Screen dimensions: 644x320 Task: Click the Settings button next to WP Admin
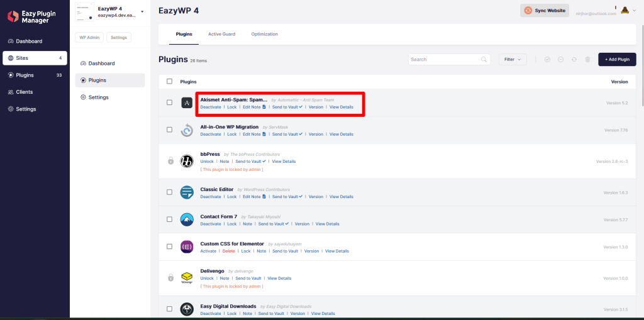[119, 37]
